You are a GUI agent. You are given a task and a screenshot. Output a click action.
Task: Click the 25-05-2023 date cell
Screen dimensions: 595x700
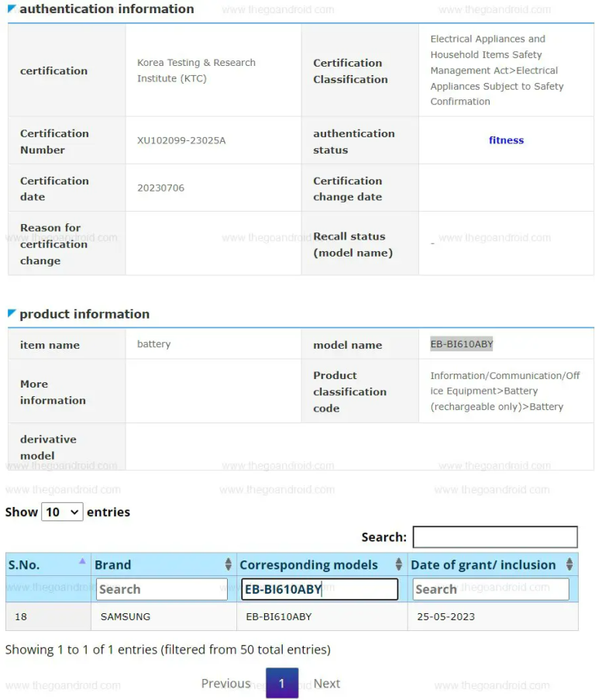[445, 617]
